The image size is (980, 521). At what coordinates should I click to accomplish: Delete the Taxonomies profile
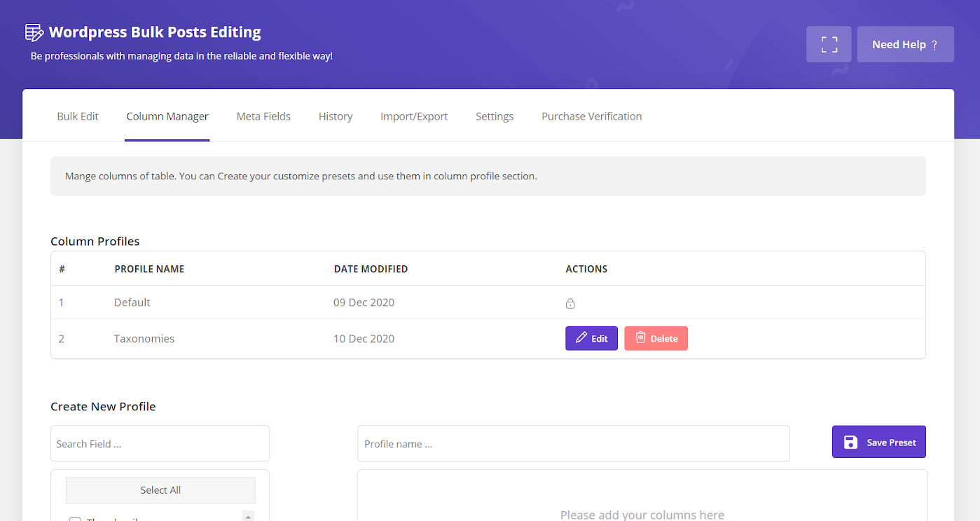click(x=656, y=338)
